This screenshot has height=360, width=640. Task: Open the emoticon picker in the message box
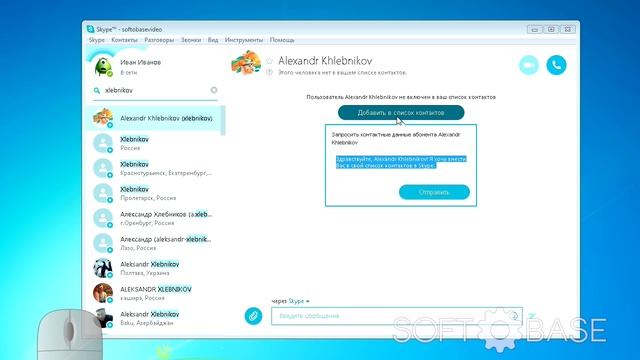click(513, 316)
